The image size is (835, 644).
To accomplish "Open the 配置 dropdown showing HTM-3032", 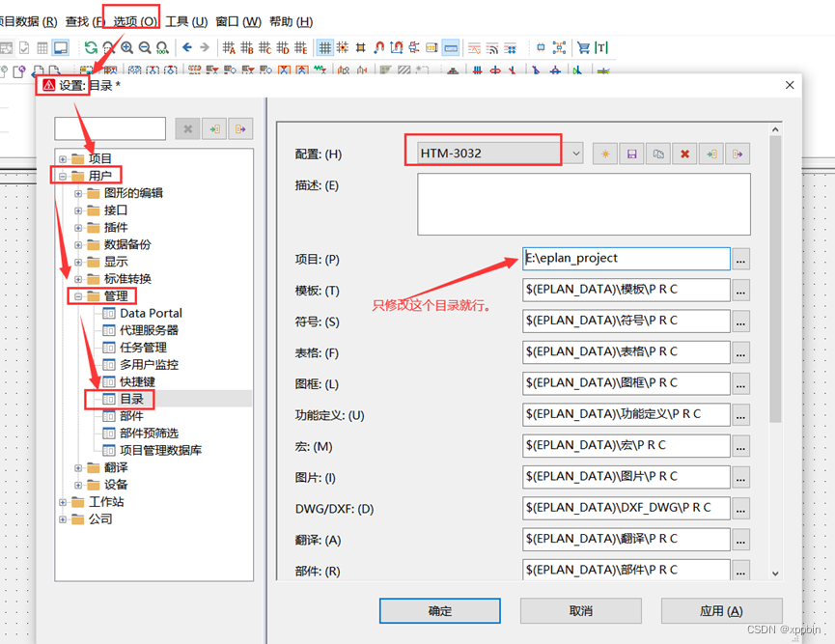I will pos(575,153).
